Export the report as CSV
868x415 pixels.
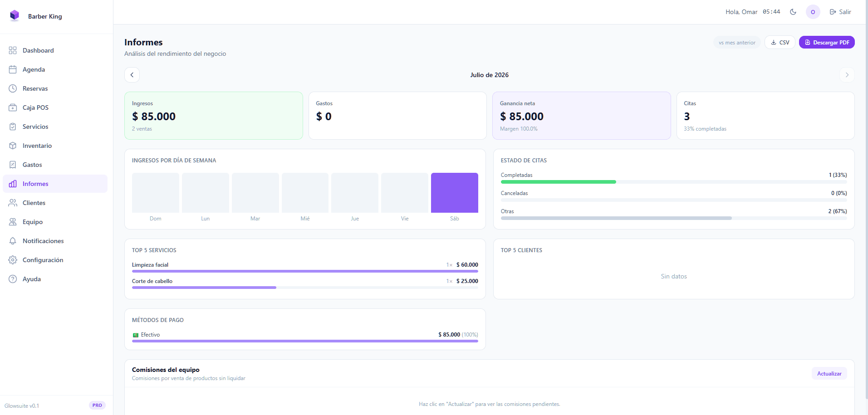[x=780, y=42]
